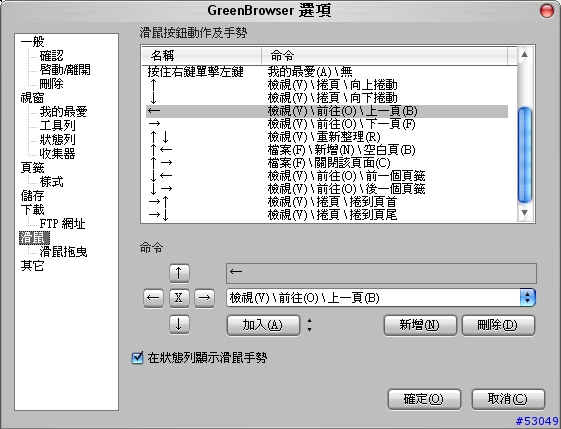Select the 按住右鍵單擊左鍵 row
Viewport: 561px width, 429px height.
327,72
